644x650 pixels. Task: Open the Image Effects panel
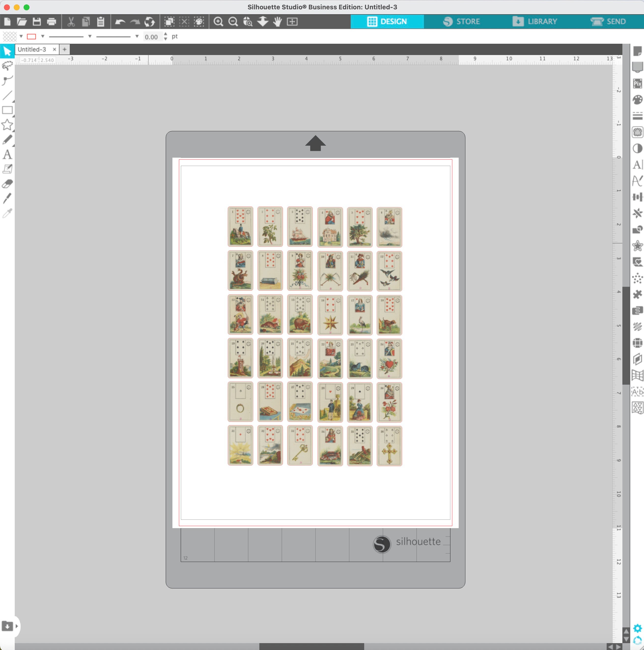637,148
